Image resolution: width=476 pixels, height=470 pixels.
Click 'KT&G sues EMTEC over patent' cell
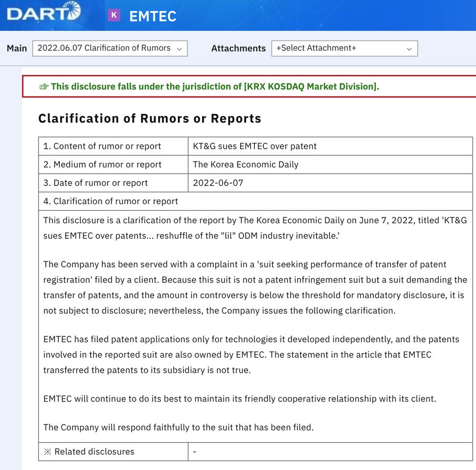330,146
